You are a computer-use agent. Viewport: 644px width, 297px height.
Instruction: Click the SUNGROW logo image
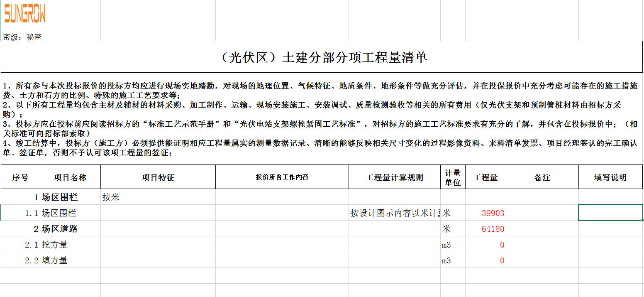point(25,13)
